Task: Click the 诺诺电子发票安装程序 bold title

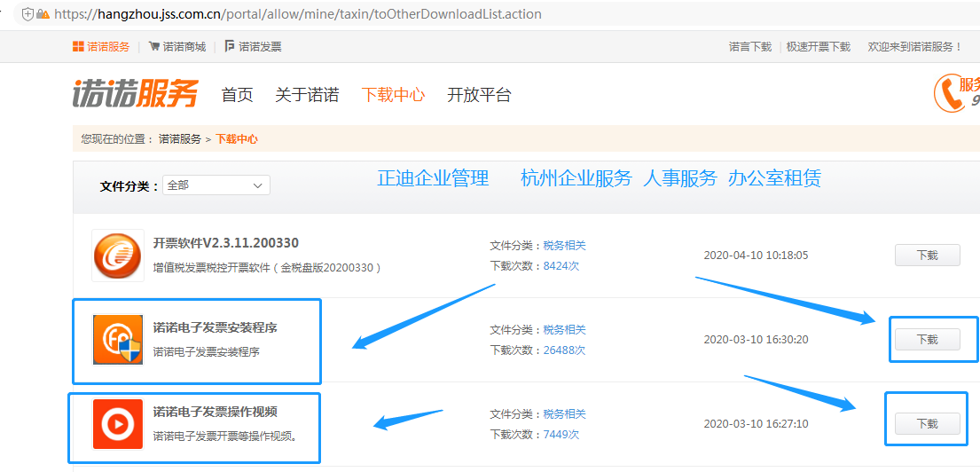Action: pyautogui.click(x=215, y=327)
